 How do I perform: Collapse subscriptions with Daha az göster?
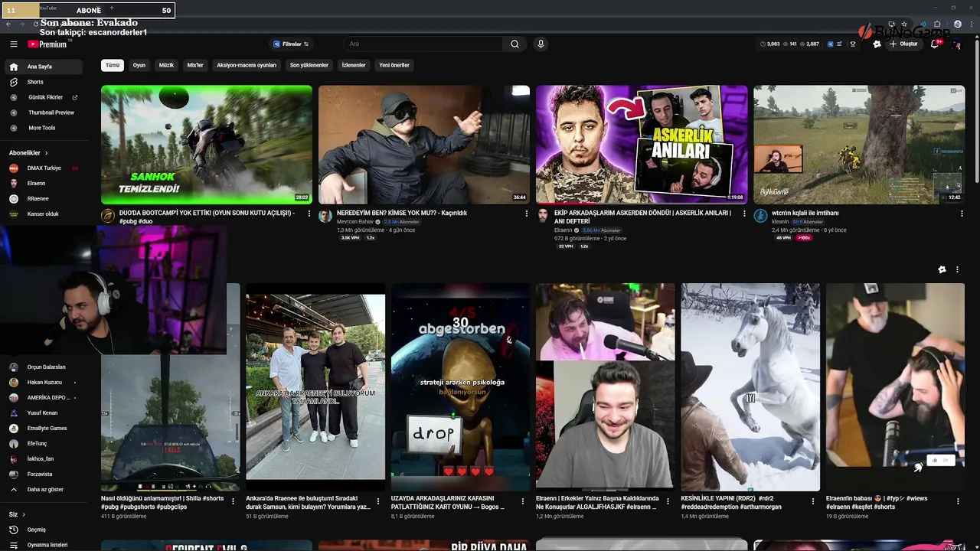pos(43,489)
